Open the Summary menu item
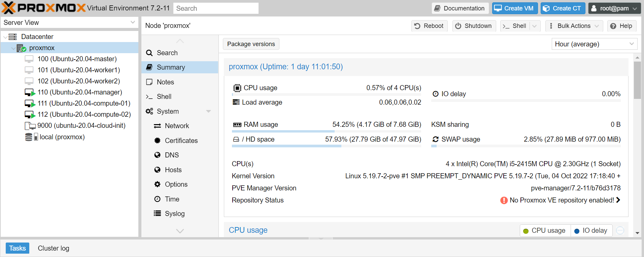Image resolution: width=644 pixels, height=257 pixels. pos(180,67)
